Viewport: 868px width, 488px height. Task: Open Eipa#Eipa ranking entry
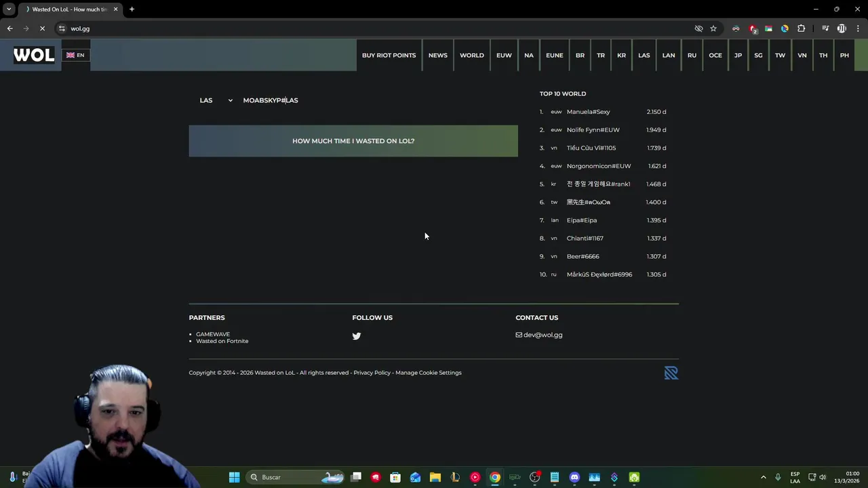tap(582, 220)
